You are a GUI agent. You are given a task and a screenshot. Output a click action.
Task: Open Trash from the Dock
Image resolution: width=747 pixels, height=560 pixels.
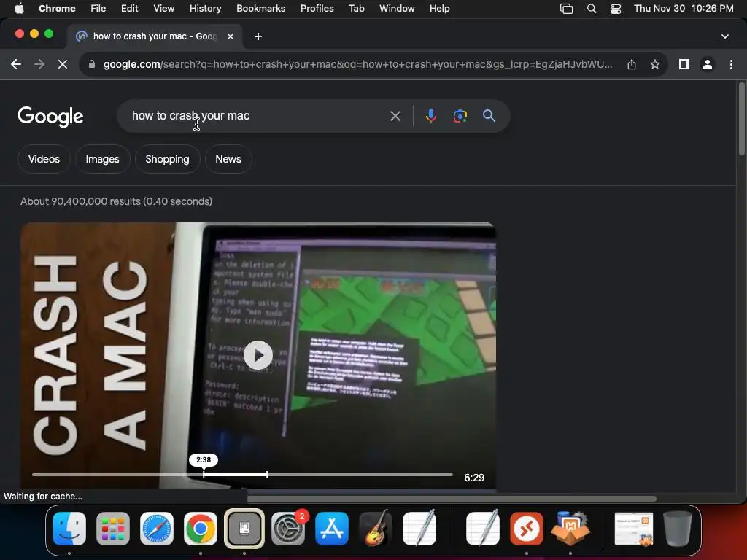click(x=678, y=529)
